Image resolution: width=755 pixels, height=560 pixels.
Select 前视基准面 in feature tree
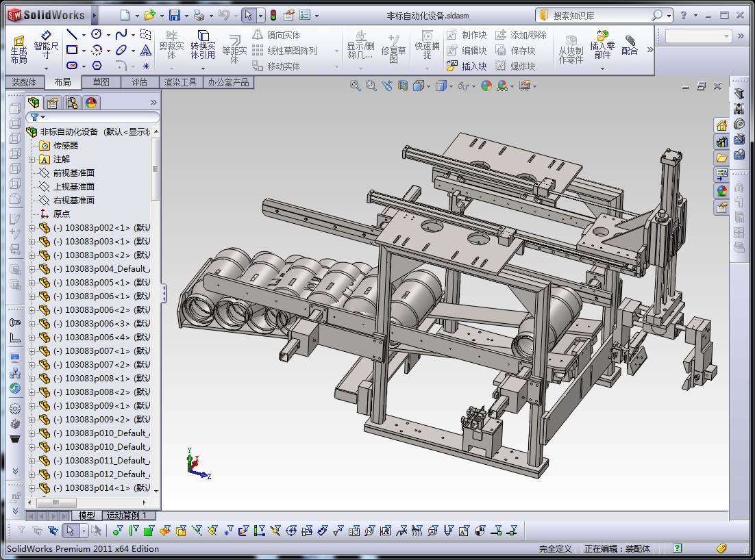[x=74, y=173]
